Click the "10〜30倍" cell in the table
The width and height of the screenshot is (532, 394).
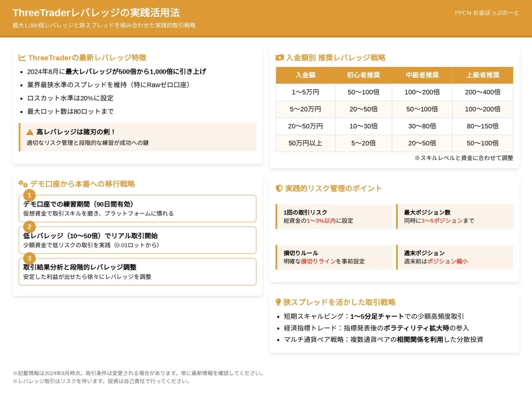point(363,126)
